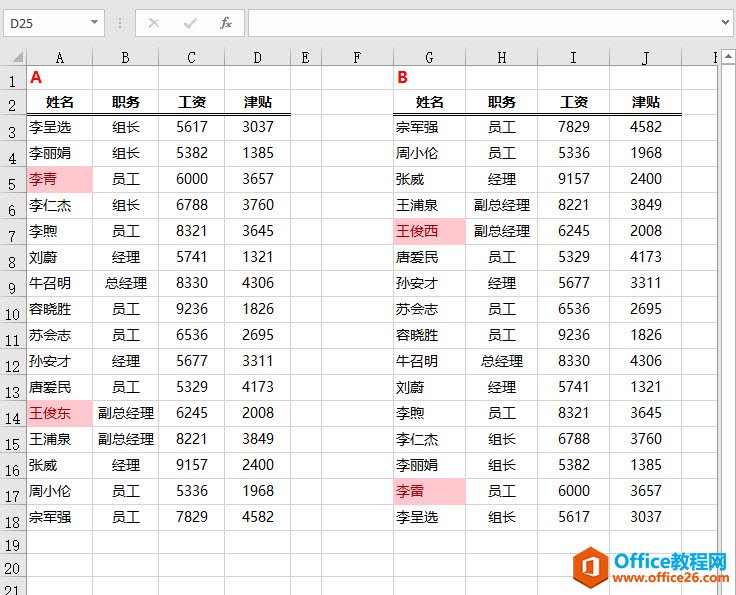736x595 pixels.
Task: Click cell 9157 in column C
Action: point(192,465)
